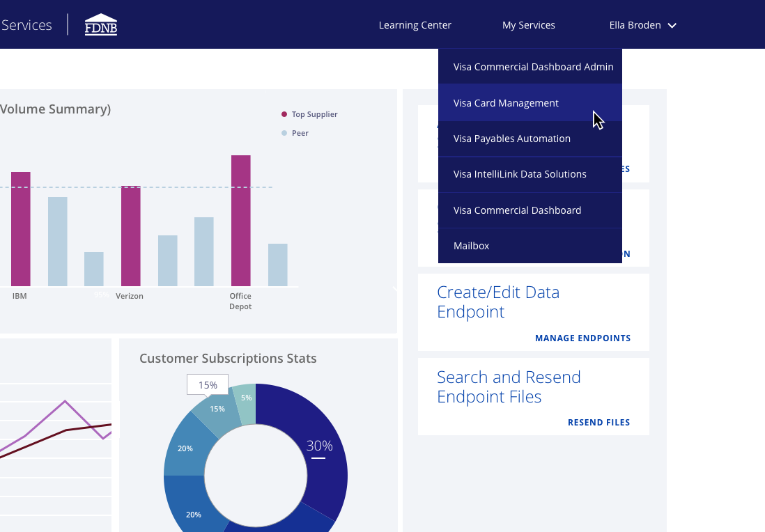
Task: Toggle the Peer legend item
Action: pos(295,133)
